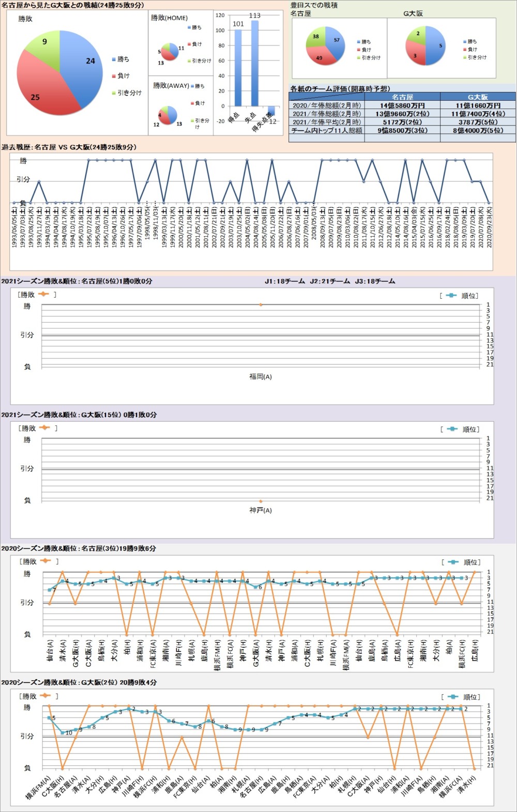Click the G大阪 pie chart under 豊田スでの戦績
Viewport: 517px width, 812px height.
click(x=425, y=45)
